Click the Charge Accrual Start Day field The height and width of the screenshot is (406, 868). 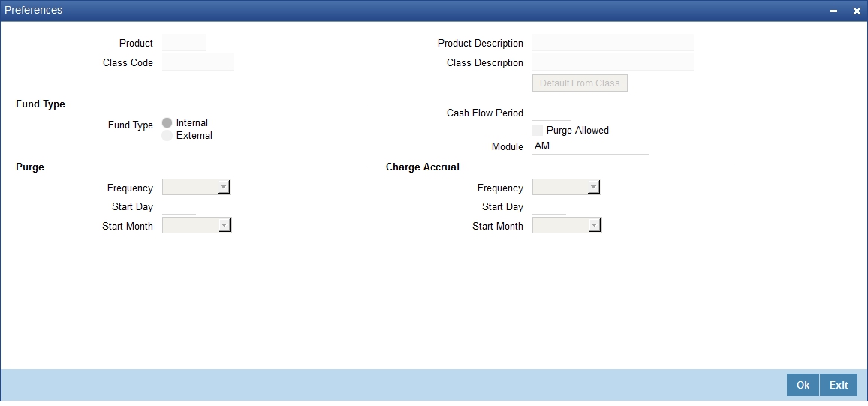pyautogui.click(x=549, y=206)
